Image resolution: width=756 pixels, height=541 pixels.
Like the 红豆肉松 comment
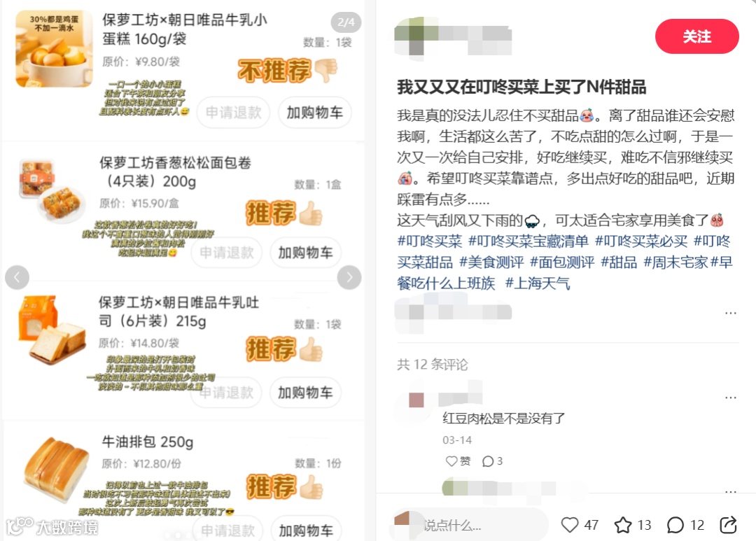[458, 461]
